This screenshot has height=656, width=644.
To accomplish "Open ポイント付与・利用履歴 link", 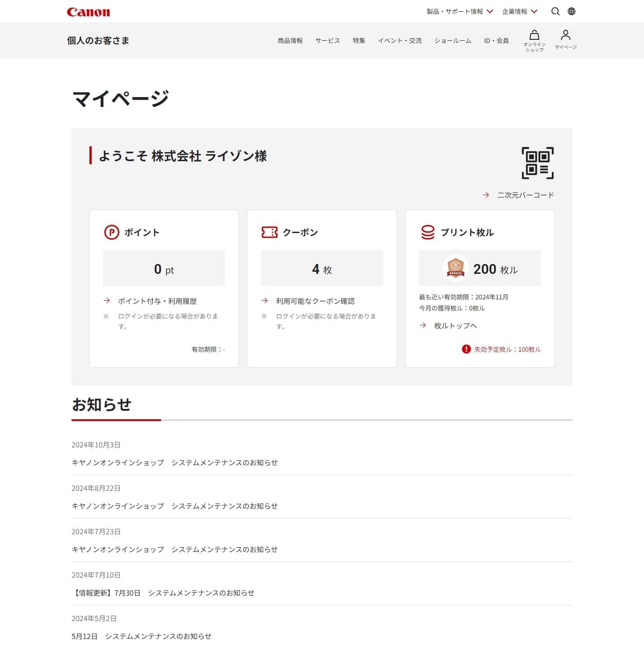I will [157, 301].
